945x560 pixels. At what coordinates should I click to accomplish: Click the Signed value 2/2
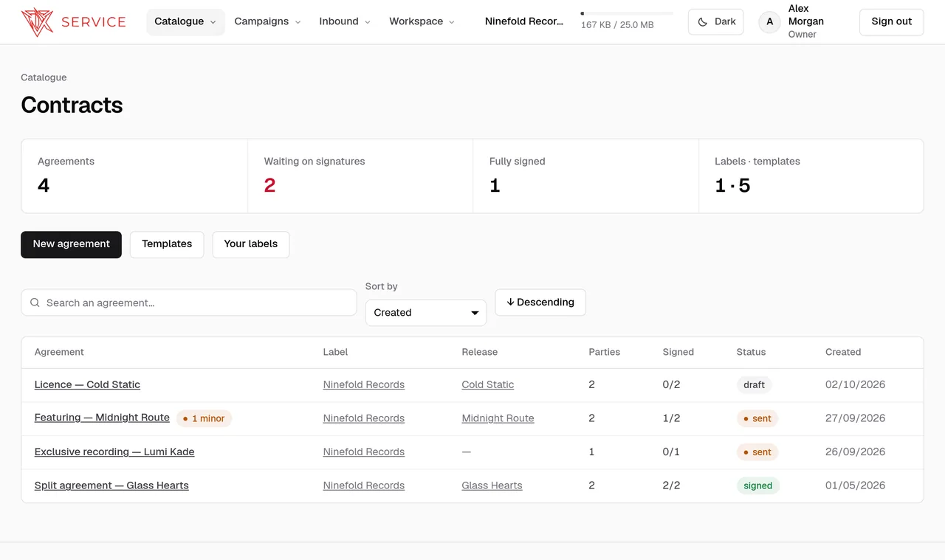671,485
